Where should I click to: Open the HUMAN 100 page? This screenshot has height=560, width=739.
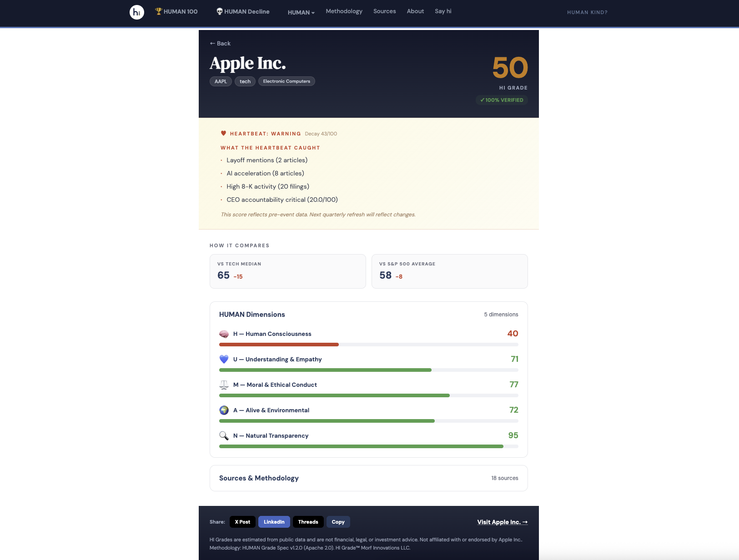click(x=176, y=11)
